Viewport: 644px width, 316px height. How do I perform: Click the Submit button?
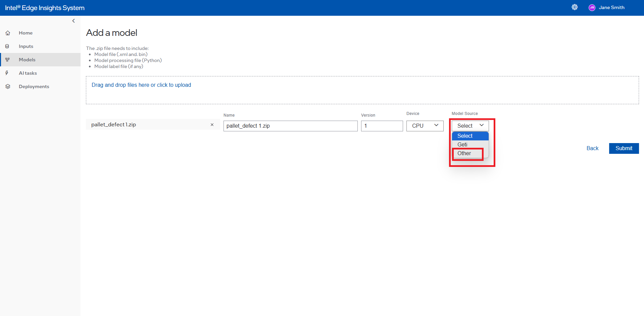624,148
